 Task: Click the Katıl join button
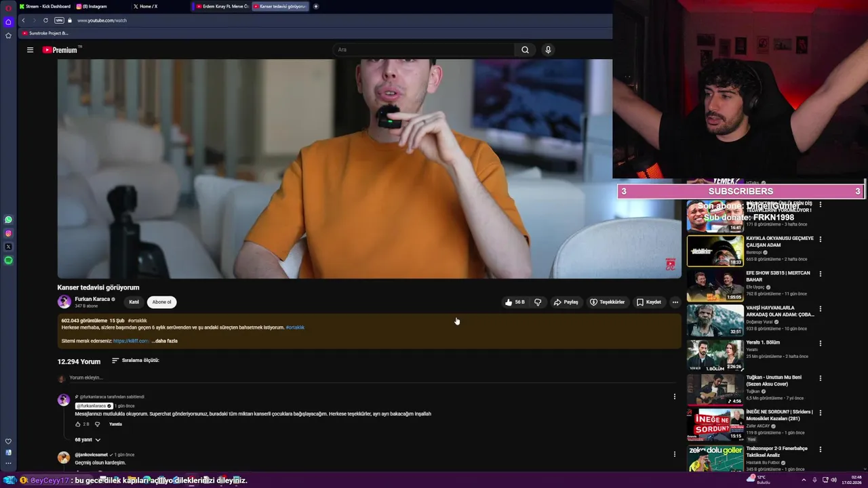(x=134, y=302)
